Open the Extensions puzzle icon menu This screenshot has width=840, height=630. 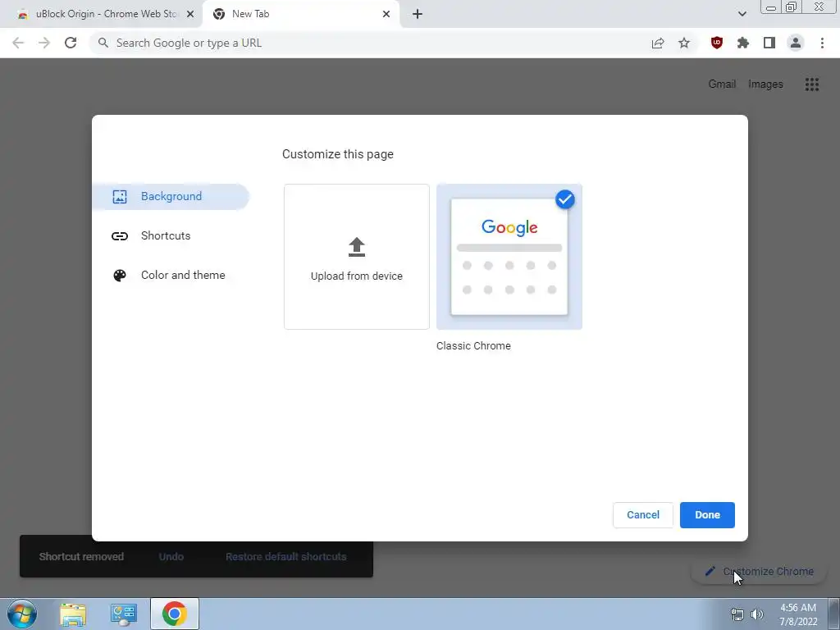coord(742,43)
